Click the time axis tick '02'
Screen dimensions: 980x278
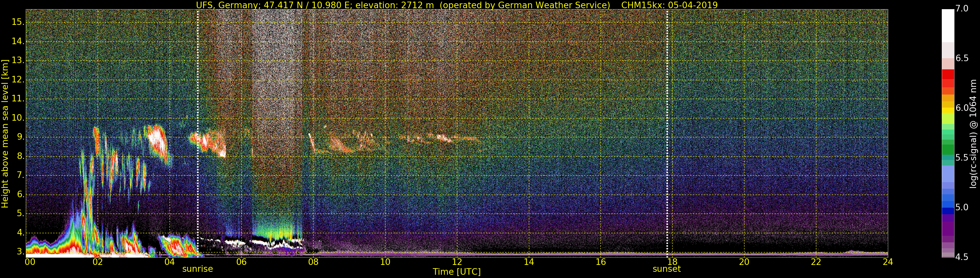tap(98, 262)
